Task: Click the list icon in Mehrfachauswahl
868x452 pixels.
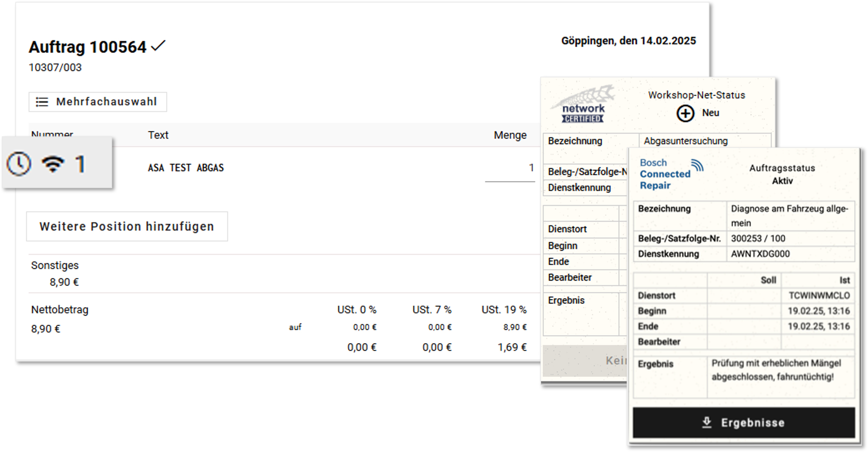Action: pos(42,102)
